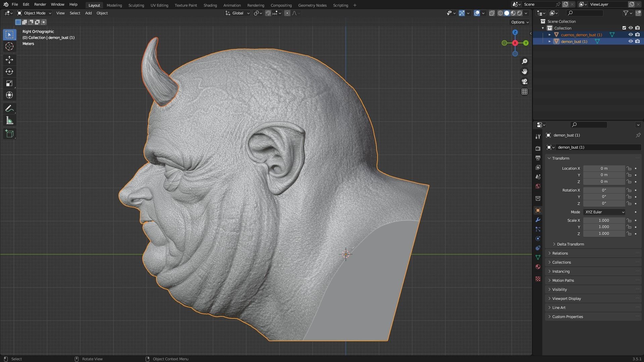Viewport: 644px width, 362px height.
Task: Open the Scene properties tab
Action: pyautogui.click(x=538, y=177)
